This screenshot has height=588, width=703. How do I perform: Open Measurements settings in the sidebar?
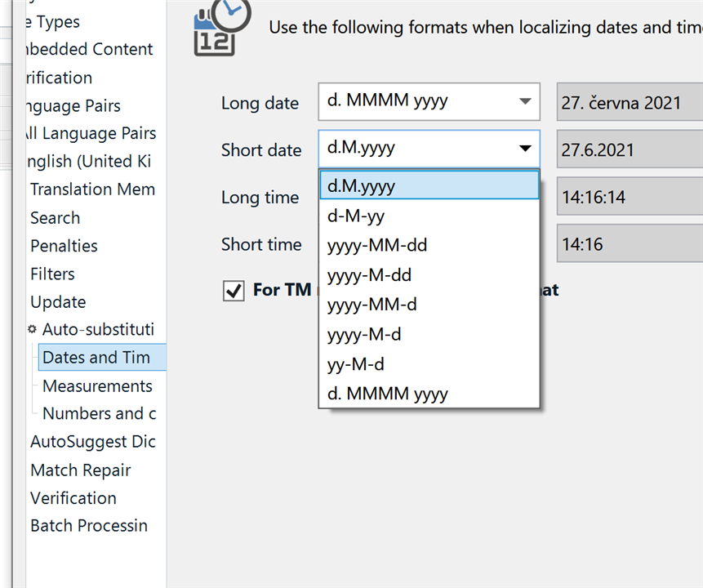click(96, 385)
